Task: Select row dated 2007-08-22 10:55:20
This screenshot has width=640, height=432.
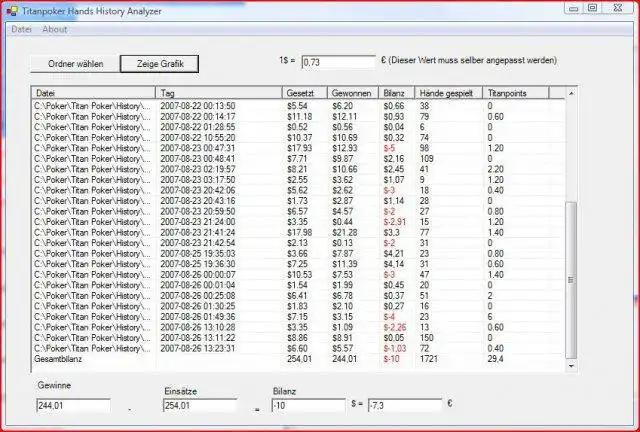Action: coord(299,138)
